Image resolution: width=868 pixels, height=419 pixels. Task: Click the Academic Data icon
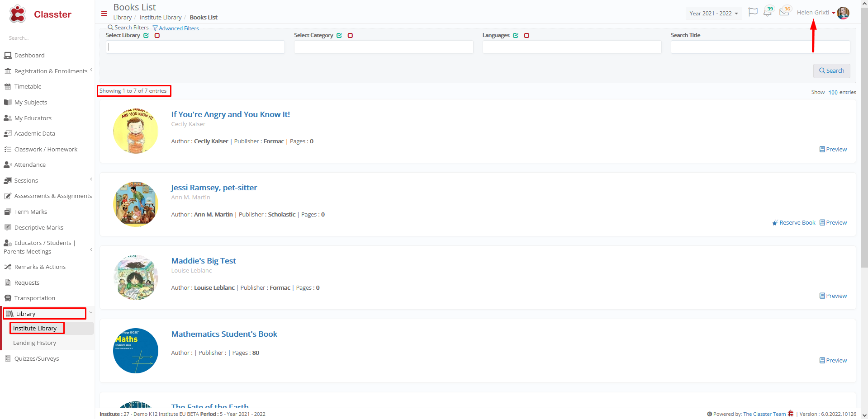tap(8, 133)
